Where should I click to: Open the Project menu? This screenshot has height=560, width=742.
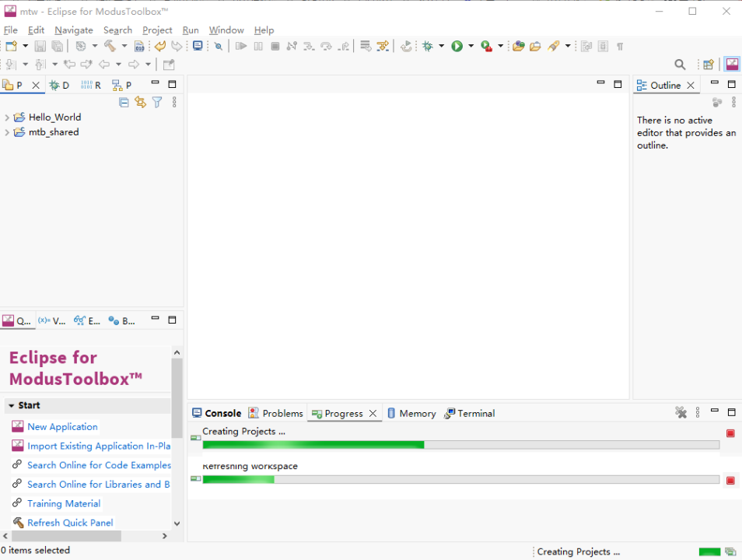pos(157,30)
